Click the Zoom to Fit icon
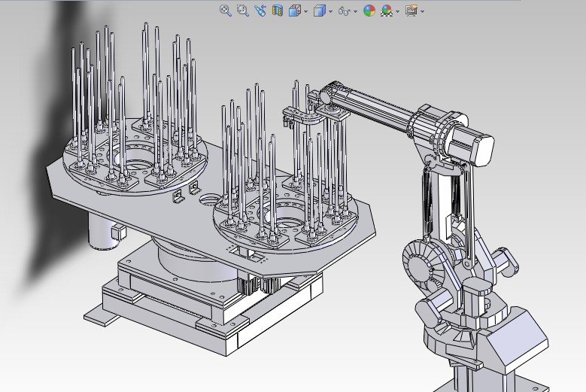The image size is (586, 392). click(226, 11)
